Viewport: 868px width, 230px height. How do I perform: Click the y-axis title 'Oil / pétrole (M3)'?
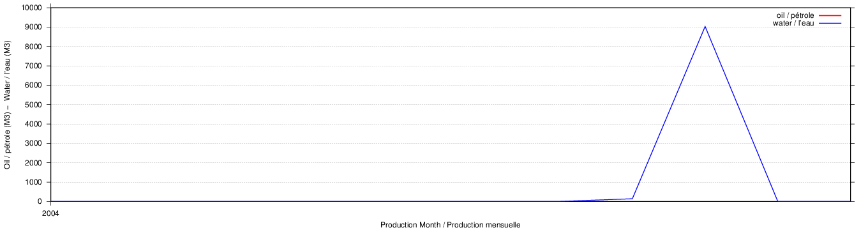(x=8, y=141)
